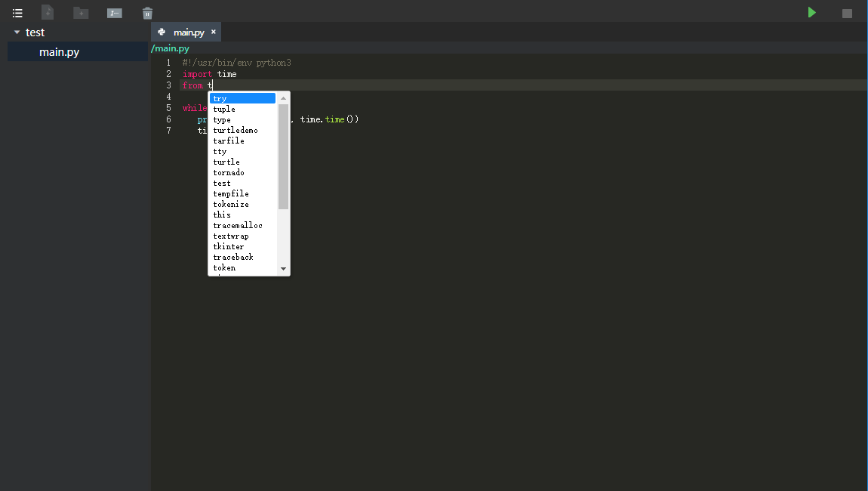Place cursor on line 1 shebang
868x491 pixels.
tap(236, 63)
